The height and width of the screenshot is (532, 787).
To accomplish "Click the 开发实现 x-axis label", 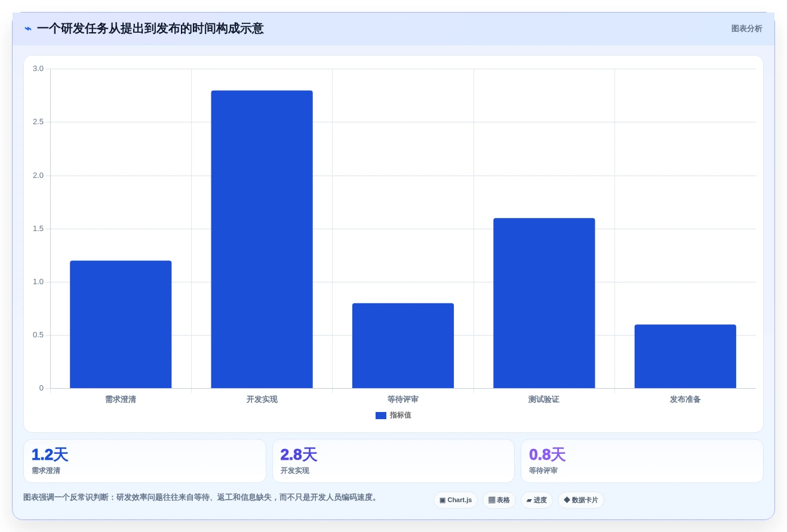I will pyautogui.click(x=262, y=399).
